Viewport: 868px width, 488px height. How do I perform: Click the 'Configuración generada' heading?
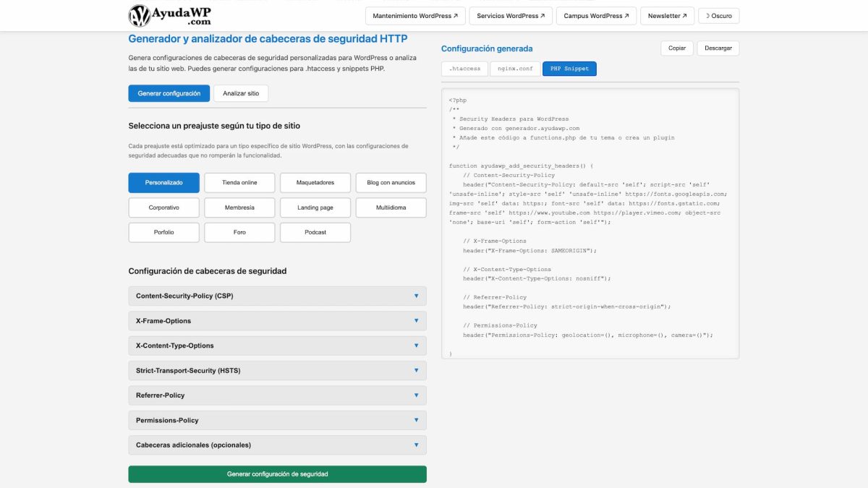pyautogui.click(x=487, y=48)
